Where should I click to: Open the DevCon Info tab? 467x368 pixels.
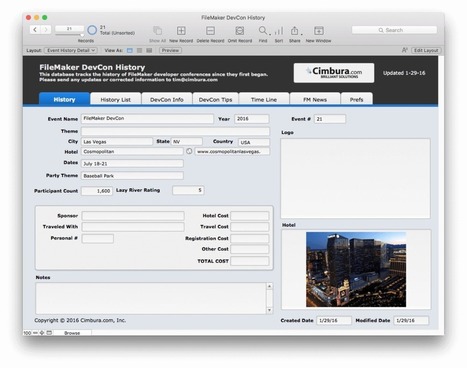tap(167, 99)
